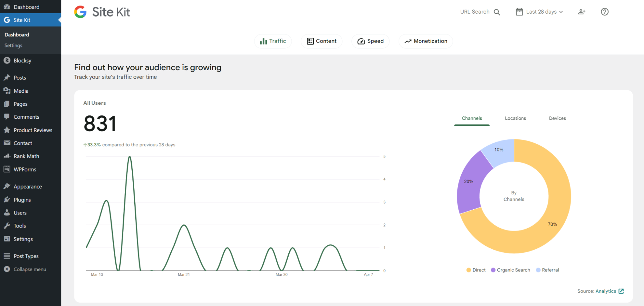644x306 pixels.
Task: Click the URL Search magnifier icon
Action: click(497, 12)
